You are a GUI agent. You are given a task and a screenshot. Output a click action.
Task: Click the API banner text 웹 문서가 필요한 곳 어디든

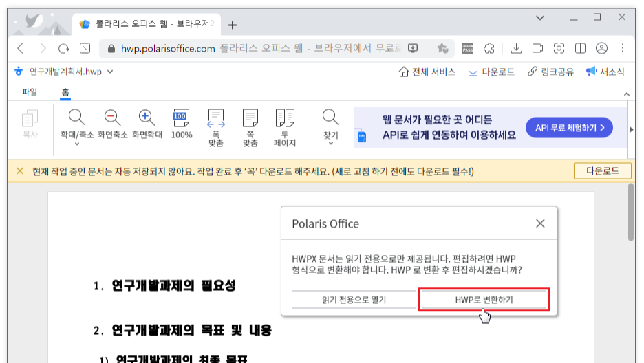click(437, 120)
